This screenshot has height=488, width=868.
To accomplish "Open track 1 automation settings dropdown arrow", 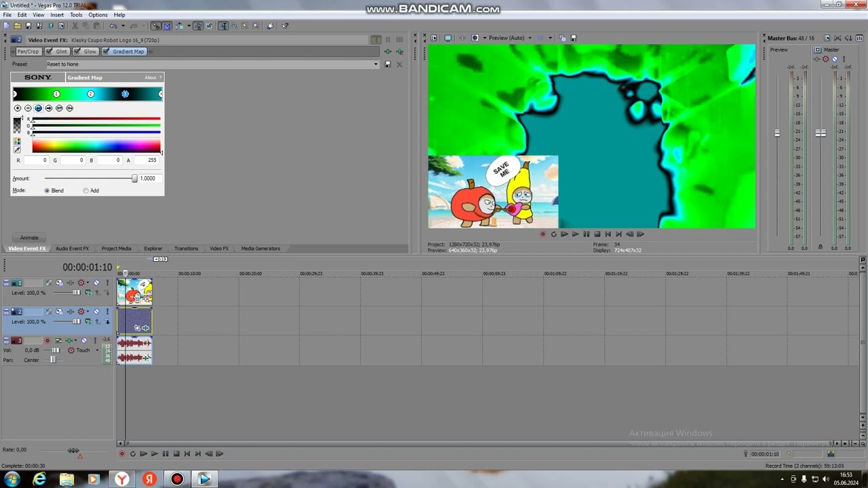I will point(87,283).
